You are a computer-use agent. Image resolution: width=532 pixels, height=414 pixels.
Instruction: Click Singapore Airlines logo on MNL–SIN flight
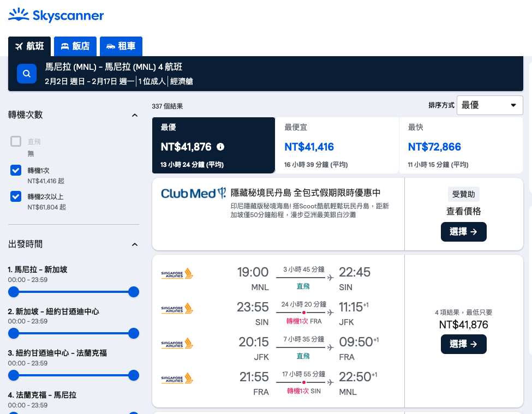[177, 274]
